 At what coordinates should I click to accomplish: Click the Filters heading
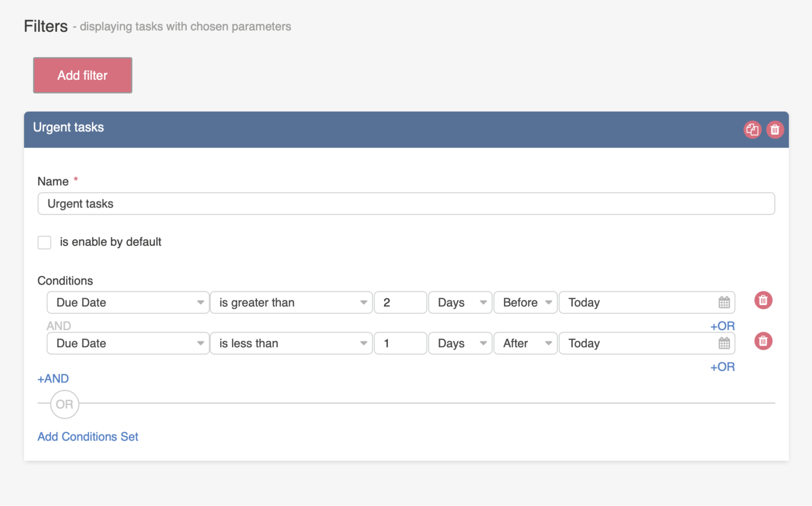(45, 25)
